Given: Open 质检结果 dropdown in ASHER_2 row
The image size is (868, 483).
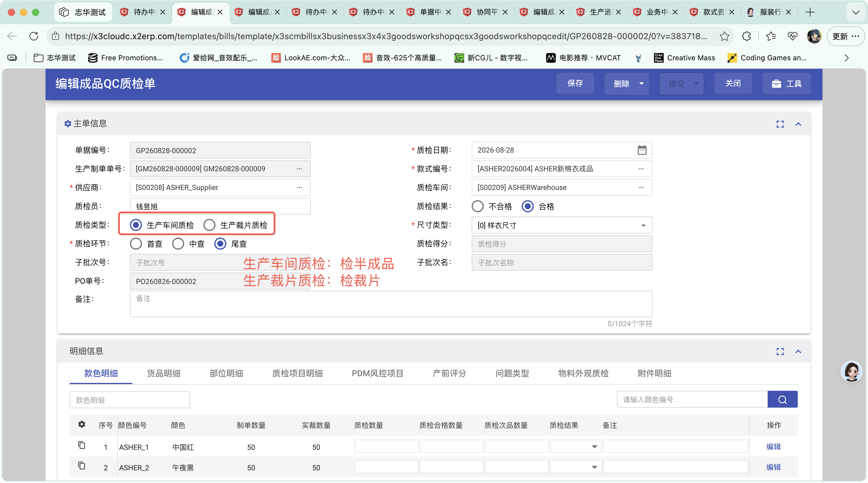Looking at the screenshot, I should click(576, 467).
